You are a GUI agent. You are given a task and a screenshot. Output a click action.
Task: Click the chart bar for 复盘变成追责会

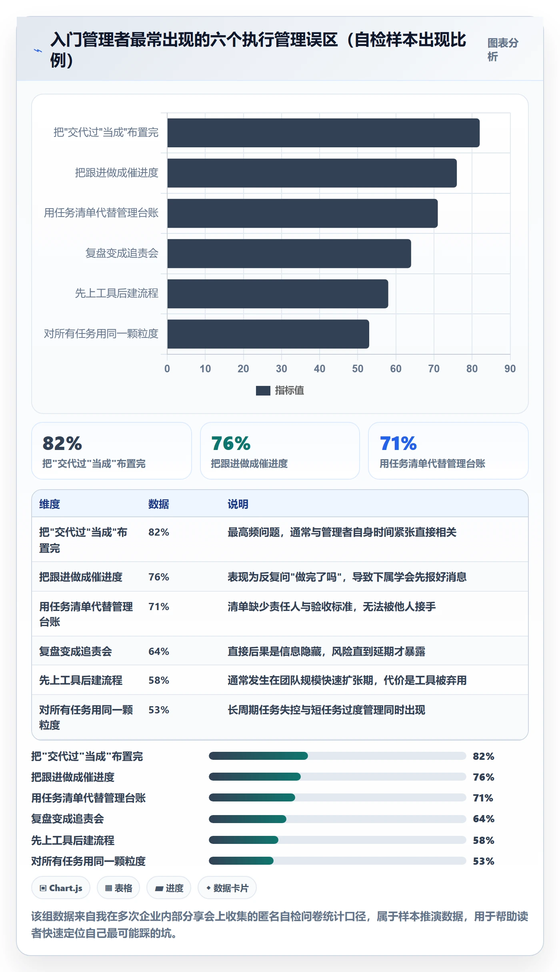(289, 253)
